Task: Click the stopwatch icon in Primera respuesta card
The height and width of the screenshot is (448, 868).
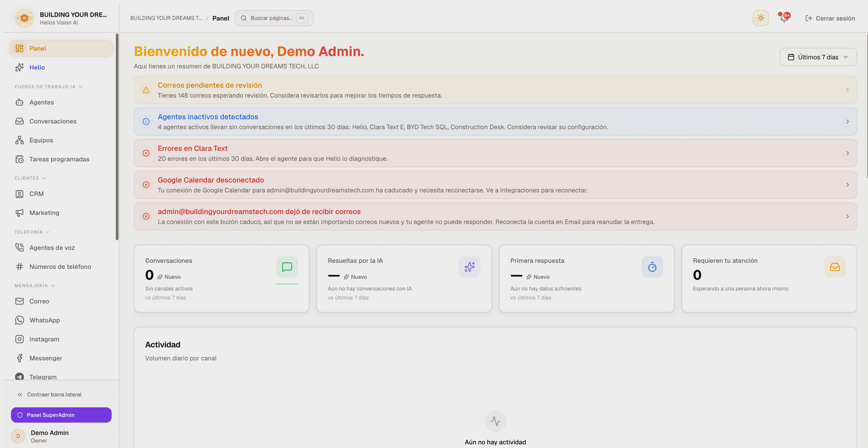Action: click(652, 267)
